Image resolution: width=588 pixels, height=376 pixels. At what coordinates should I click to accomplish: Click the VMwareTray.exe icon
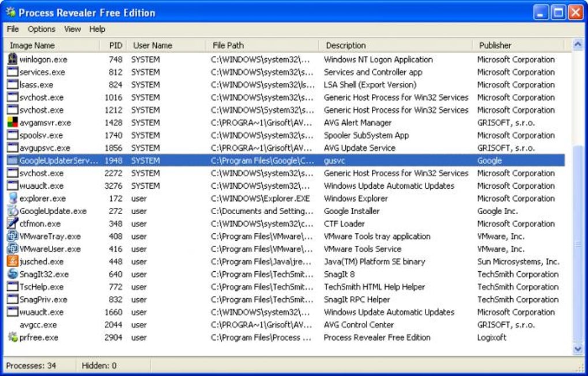[x=12, y=236]
